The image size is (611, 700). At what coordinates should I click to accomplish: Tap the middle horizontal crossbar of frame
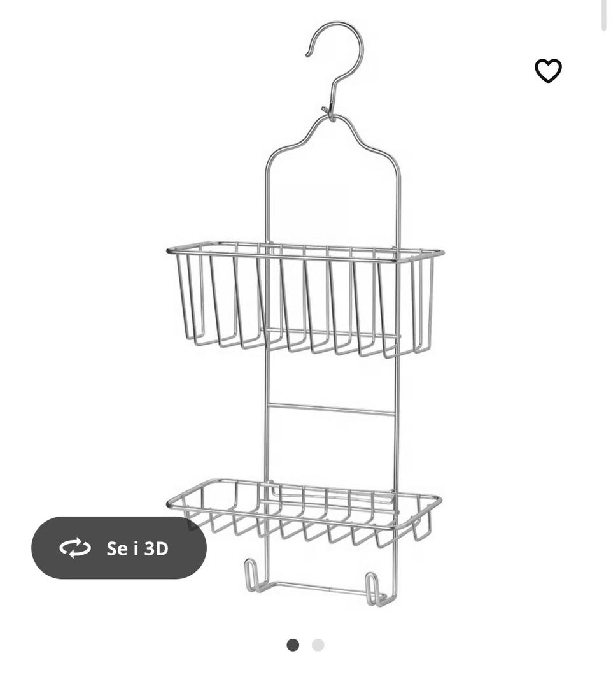point(332,409)
